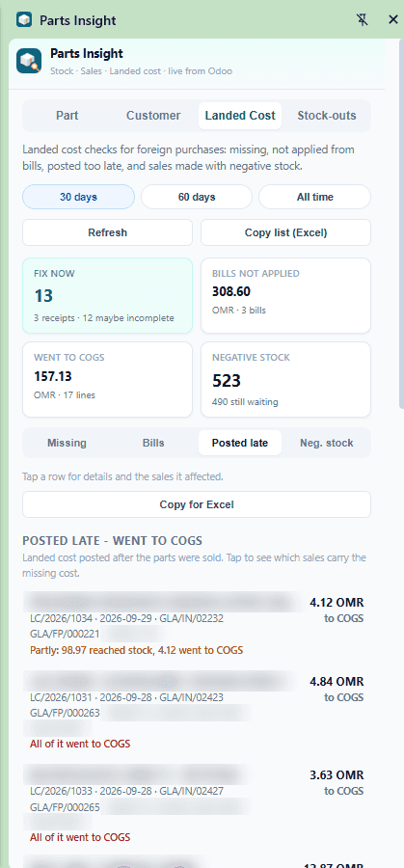
Task: Click 'POSTED LATE - WENT TO COGS' heading
Action: pos(113,541)
